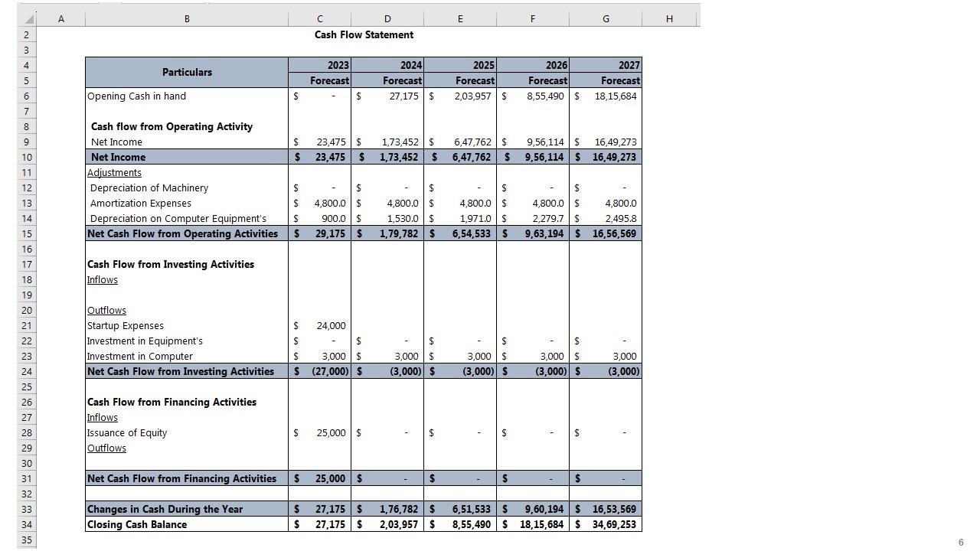Select column G header
This screenshot has width=980, height=551.
click(606, 19)
